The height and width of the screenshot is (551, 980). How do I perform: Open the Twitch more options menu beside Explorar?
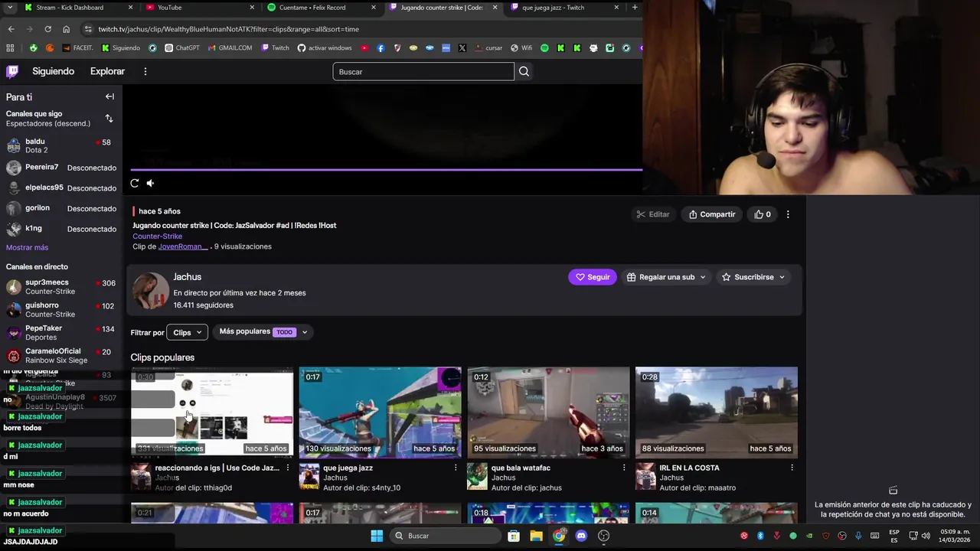pos(145,71)
